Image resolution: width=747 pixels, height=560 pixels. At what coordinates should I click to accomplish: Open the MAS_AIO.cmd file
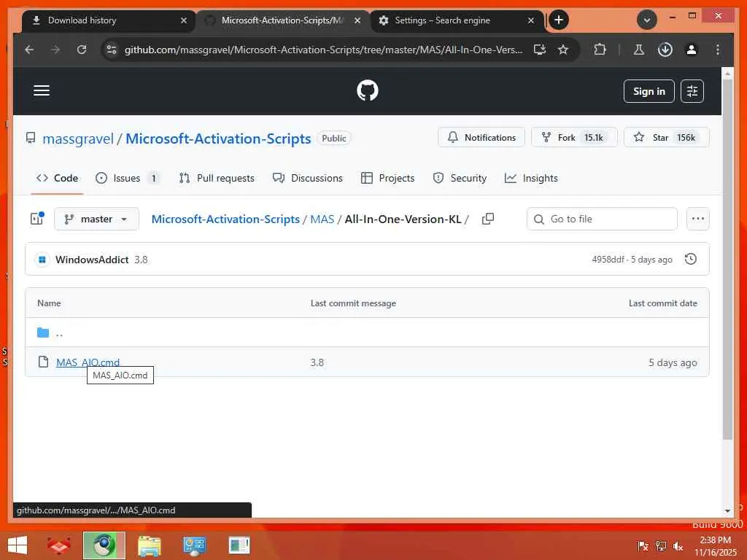click(x=88, y=362)
